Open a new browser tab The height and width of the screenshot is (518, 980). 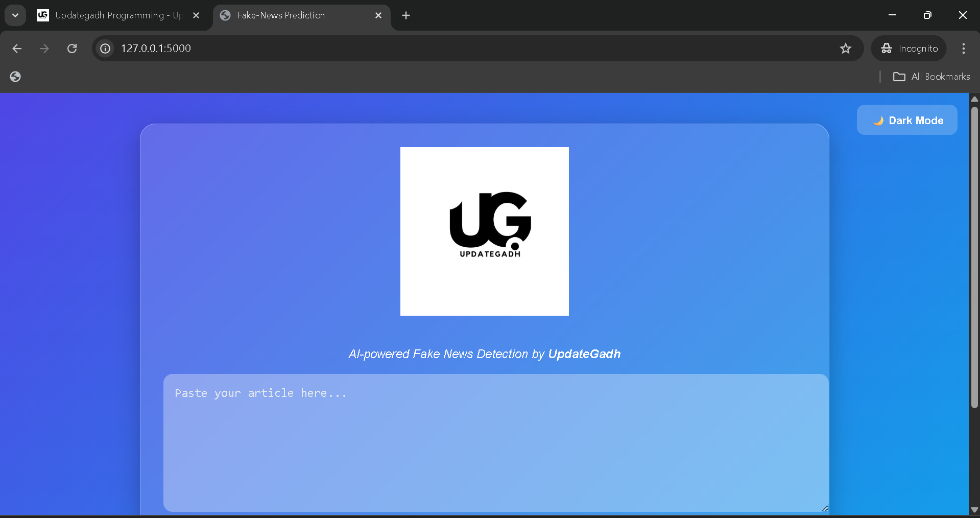406,15
